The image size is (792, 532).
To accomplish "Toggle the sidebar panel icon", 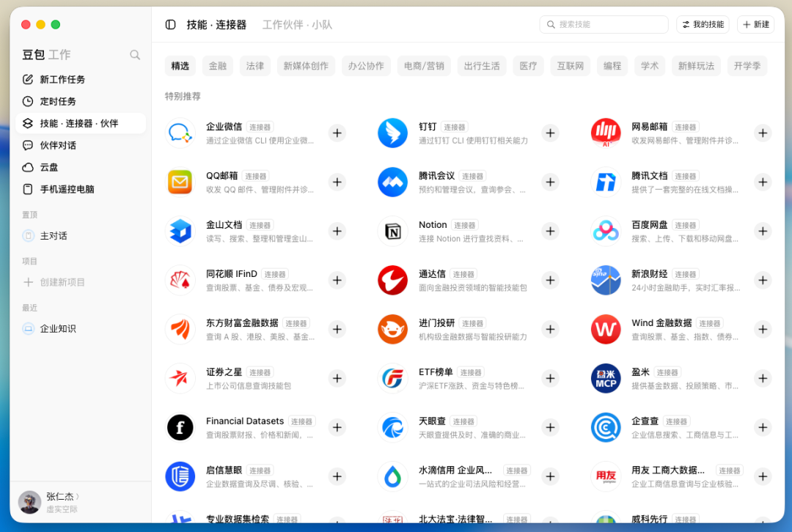I will (171, 25).
